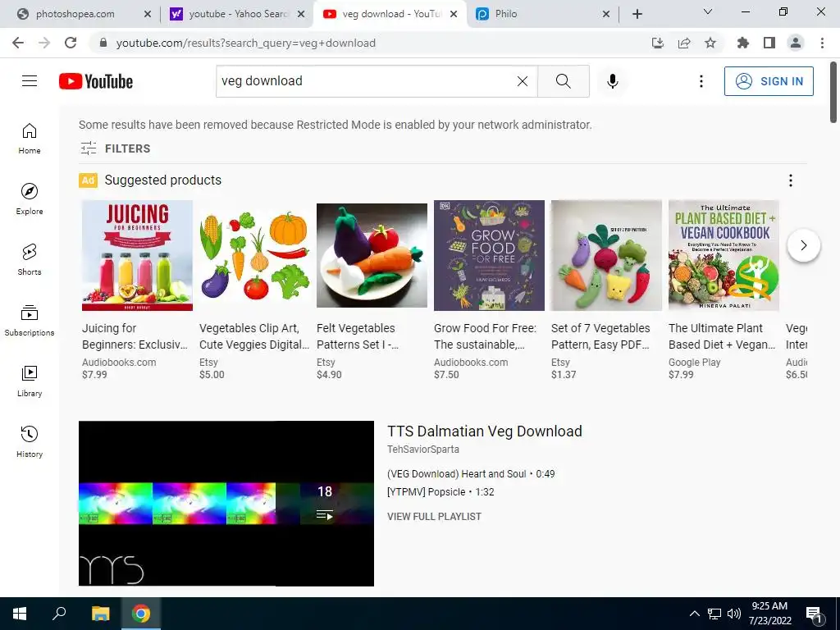Viewport: 840px width, 630px height.
Task: Open taskbar clock 9:25 AM
Action: click(x=769, y=614)
